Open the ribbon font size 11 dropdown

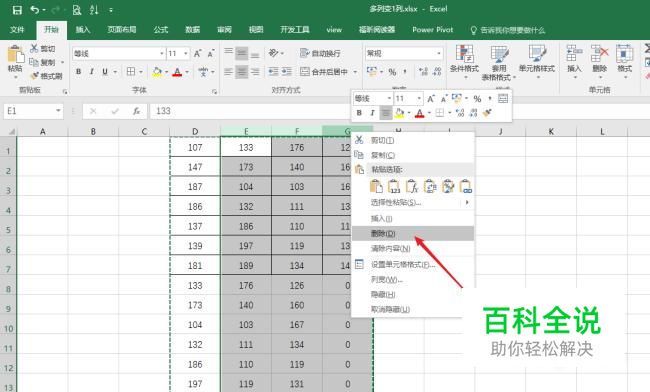[x=186, y=53]
